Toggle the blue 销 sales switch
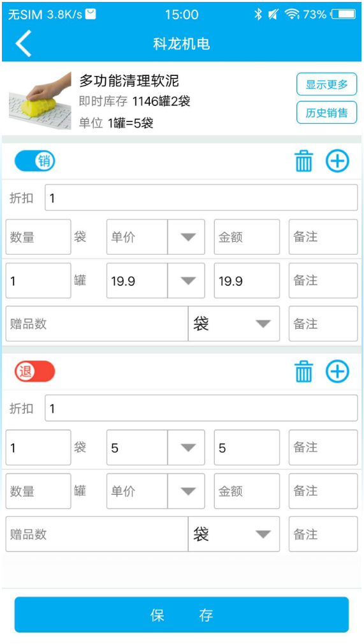Viewport: 364px width, 644px height. point(34,161)
